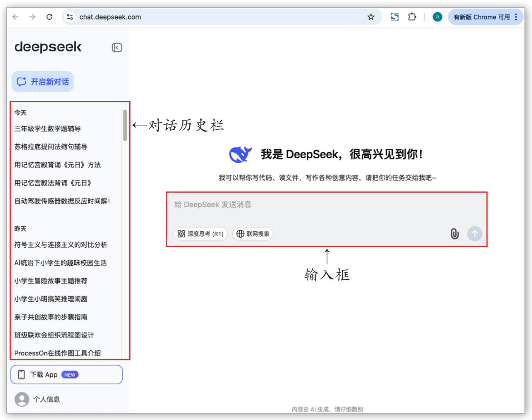Open chat 小学生冒险故事主题推荐

(51, 281)
